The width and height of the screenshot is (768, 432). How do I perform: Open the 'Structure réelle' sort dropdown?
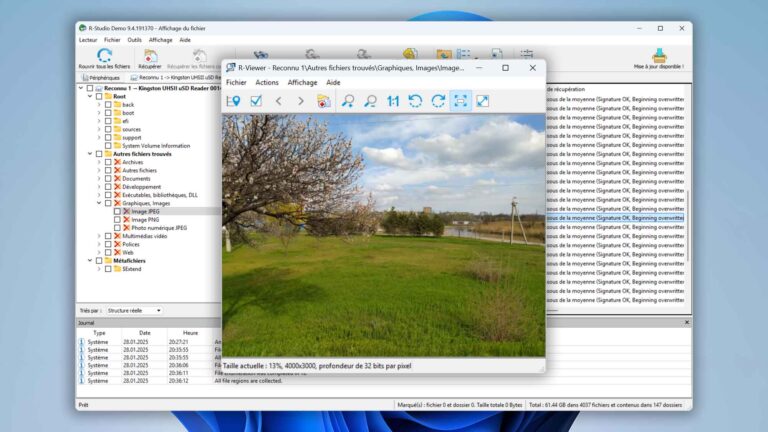(x=134, y=311)
